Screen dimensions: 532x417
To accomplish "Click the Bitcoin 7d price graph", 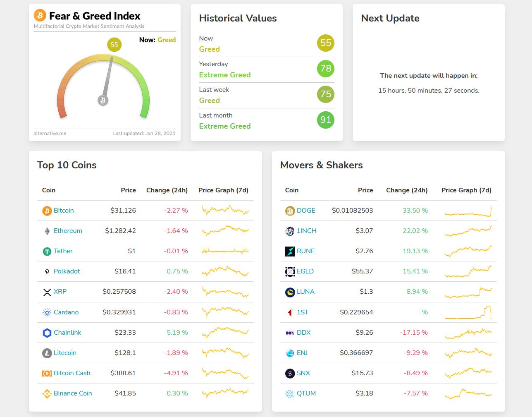I will pyautogui.click(x=225, y=211).
